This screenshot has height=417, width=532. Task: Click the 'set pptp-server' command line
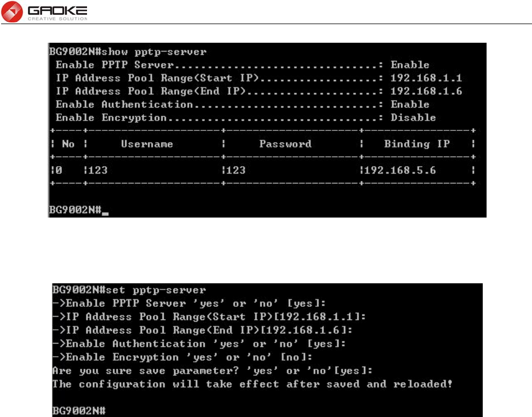point(129,290)
